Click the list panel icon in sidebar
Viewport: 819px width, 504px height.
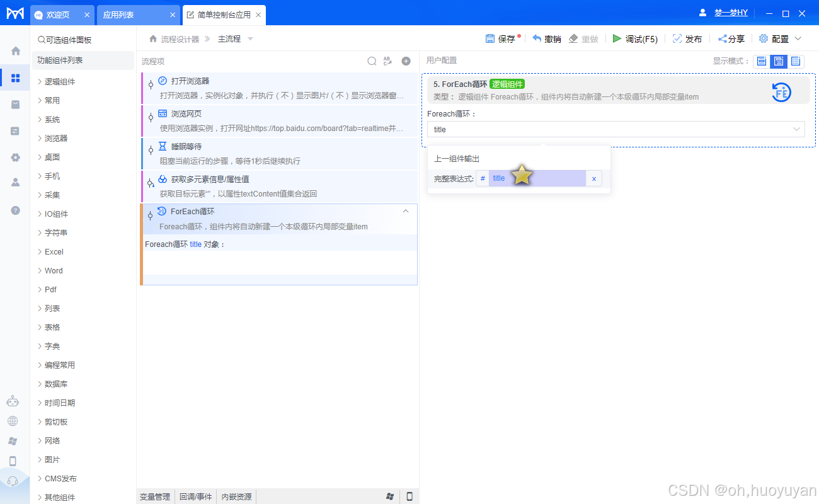click(16, 131)
